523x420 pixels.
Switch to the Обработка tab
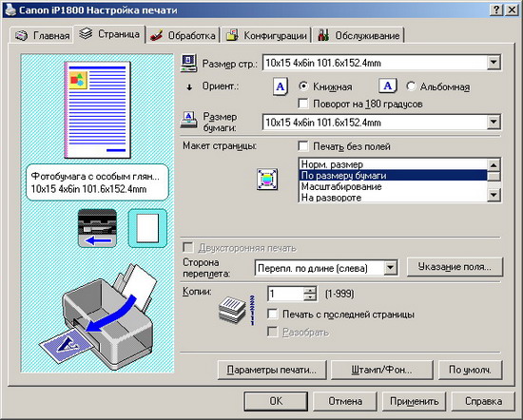tap(183, 35)
